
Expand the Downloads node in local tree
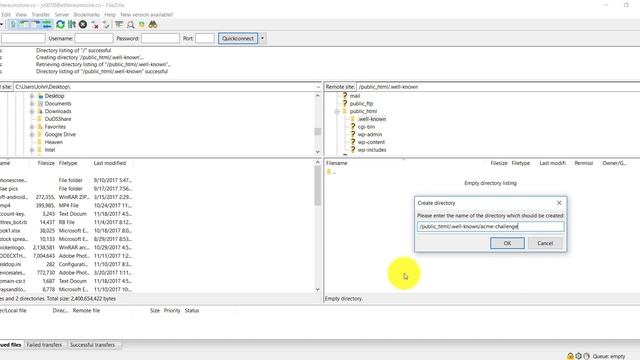point(32,111)
